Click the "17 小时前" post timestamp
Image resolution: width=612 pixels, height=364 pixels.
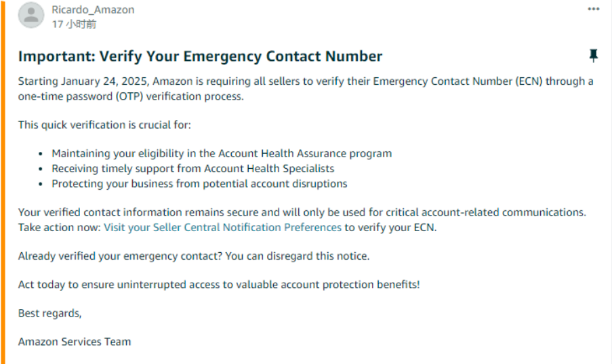point(74,24)
